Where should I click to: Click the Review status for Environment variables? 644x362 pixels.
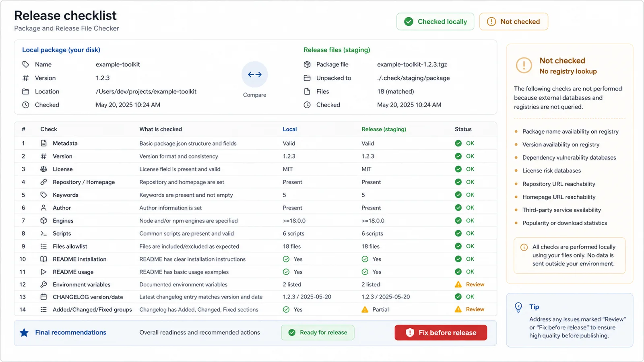[x=469, y=284]
